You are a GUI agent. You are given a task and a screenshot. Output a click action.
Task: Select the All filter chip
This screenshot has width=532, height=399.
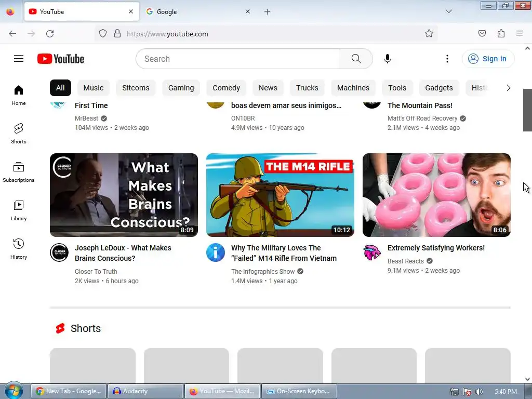(x=60, y=88)
